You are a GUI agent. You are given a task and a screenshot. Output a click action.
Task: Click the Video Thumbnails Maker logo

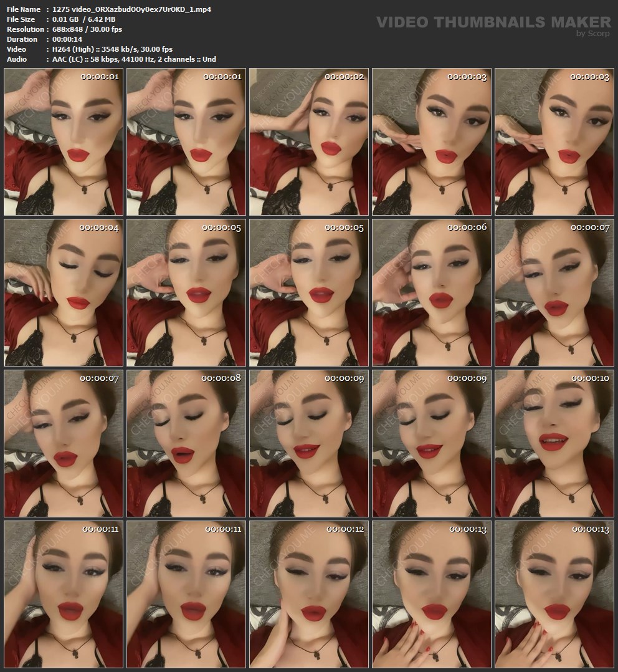pos(493,22)
